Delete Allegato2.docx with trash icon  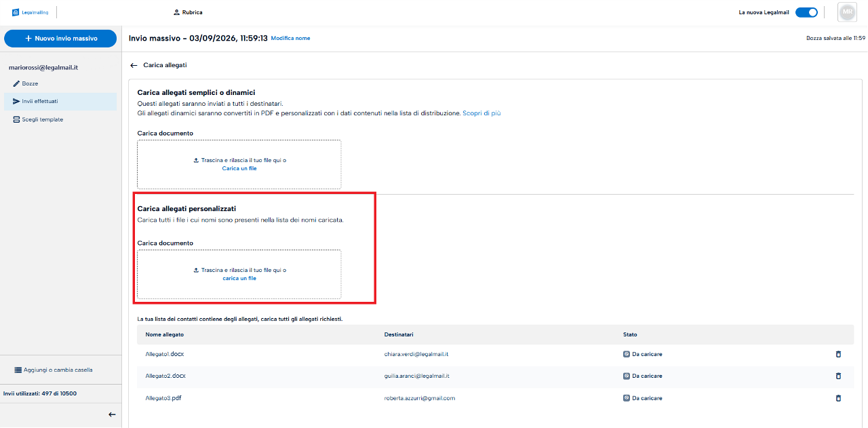(x=838, y=376)
